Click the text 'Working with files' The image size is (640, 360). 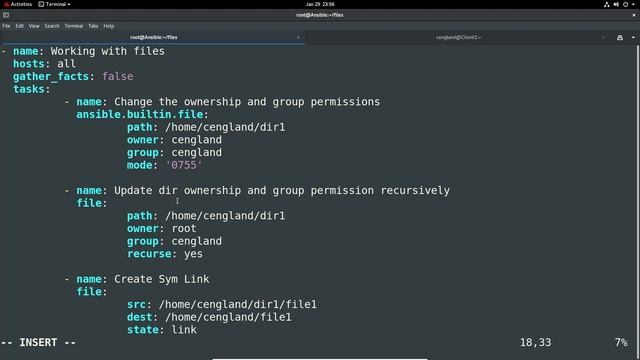tap(108, 51)
